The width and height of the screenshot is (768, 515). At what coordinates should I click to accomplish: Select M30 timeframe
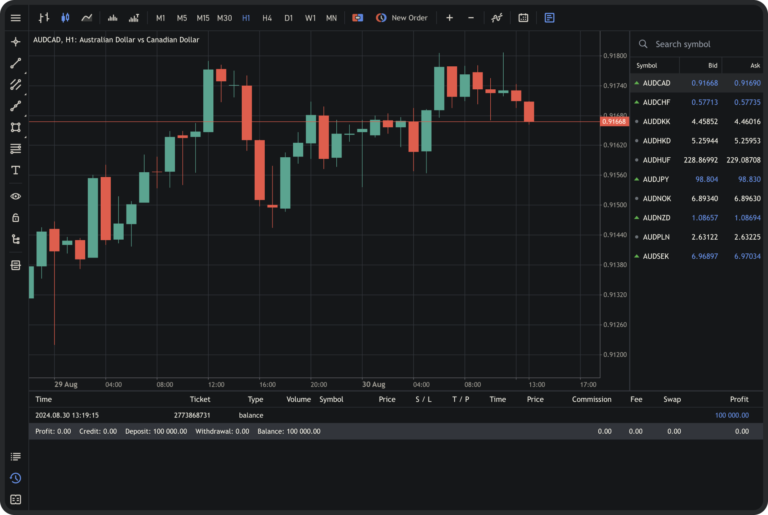point(224,18)
